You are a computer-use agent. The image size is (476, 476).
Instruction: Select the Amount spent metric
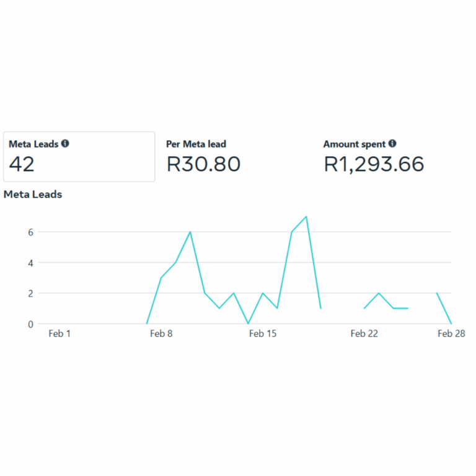coord(374,157)
